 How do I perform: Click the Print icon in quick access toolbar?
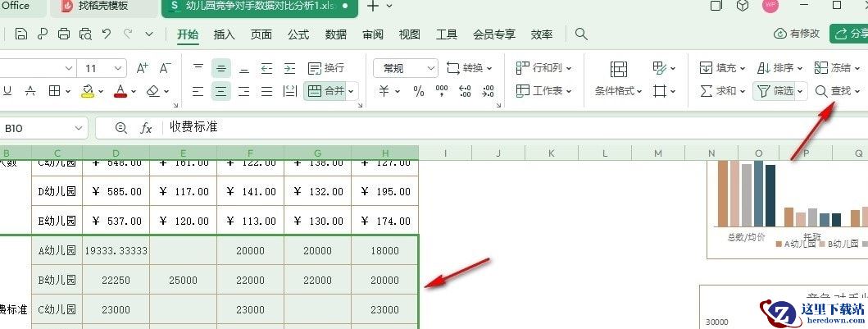[64, 34]
